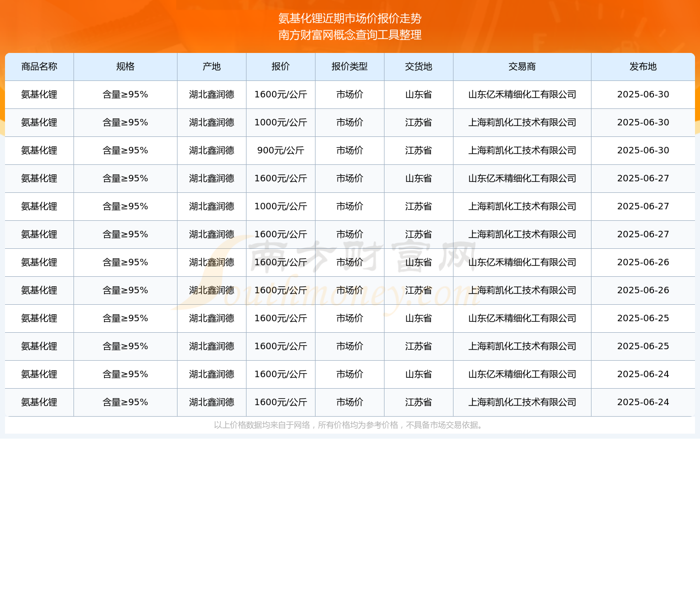The image size is (700, 602).
Task: Click date 2025-06-25 in the 山东省 row
Action: [643, 318]
